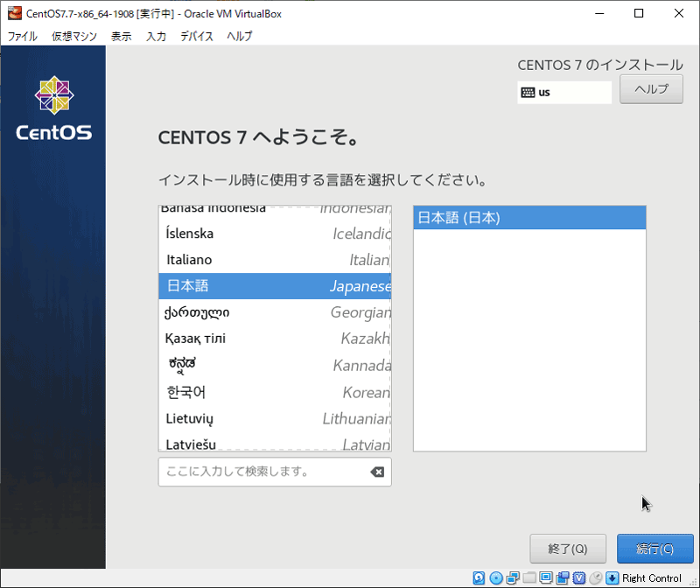
Task: Open the ファイル menu
Action: pos(23,36)
